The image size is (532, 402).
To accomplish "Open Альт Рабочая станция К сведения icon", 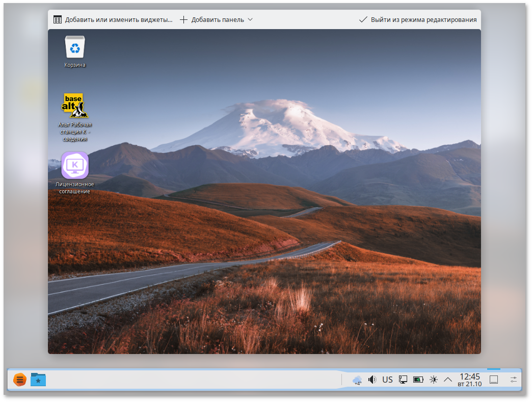I will (x=75, y=106).
